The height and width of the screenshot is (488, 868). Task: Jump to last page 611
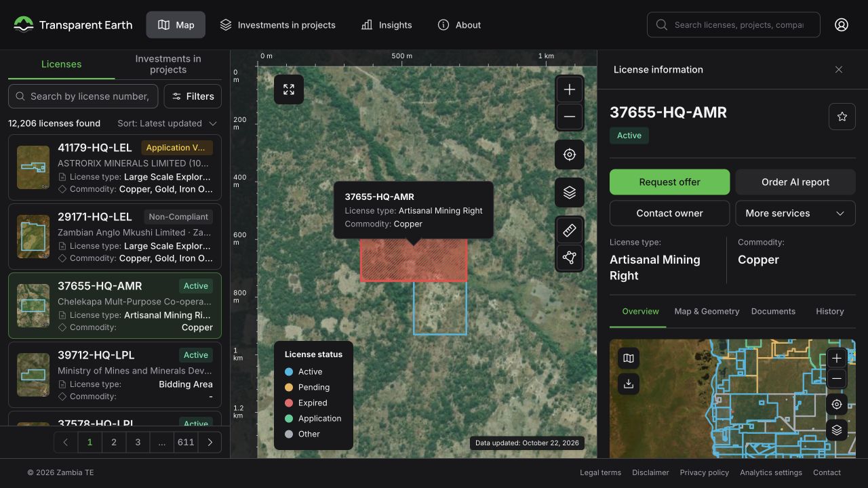coord(186,442)
